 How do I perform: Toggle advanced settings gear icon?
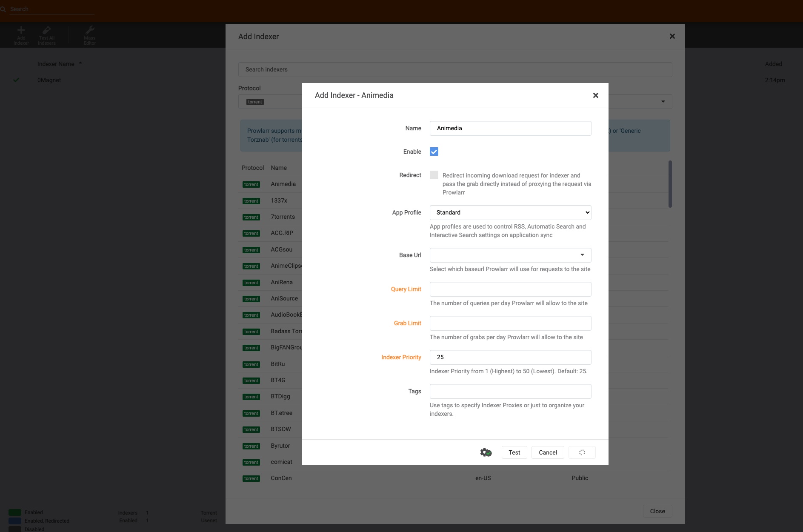[486, 452]
